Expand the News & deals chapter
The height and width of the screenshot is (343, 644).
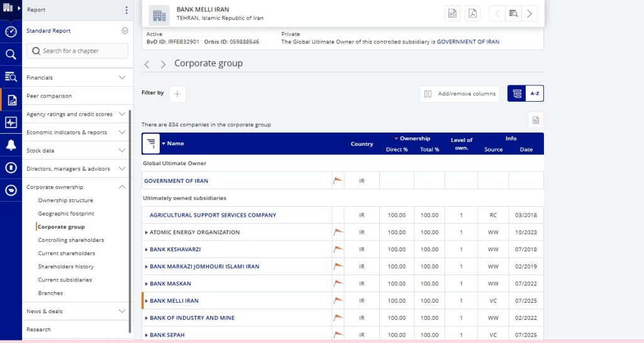tap(122, 311)
